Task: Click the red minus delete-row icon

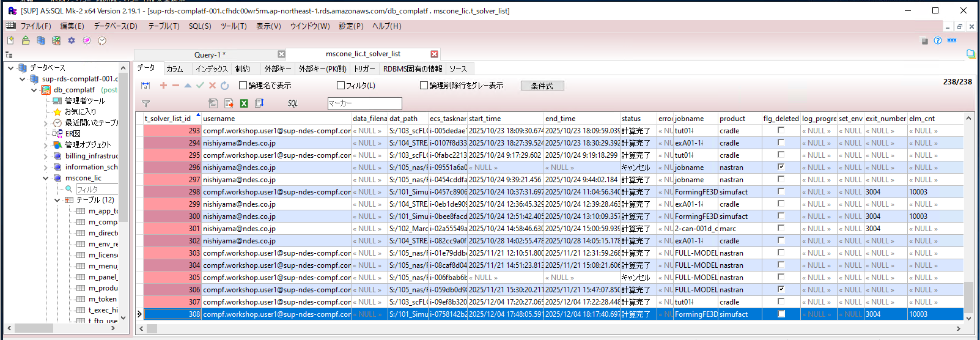Action: (175, 86)
